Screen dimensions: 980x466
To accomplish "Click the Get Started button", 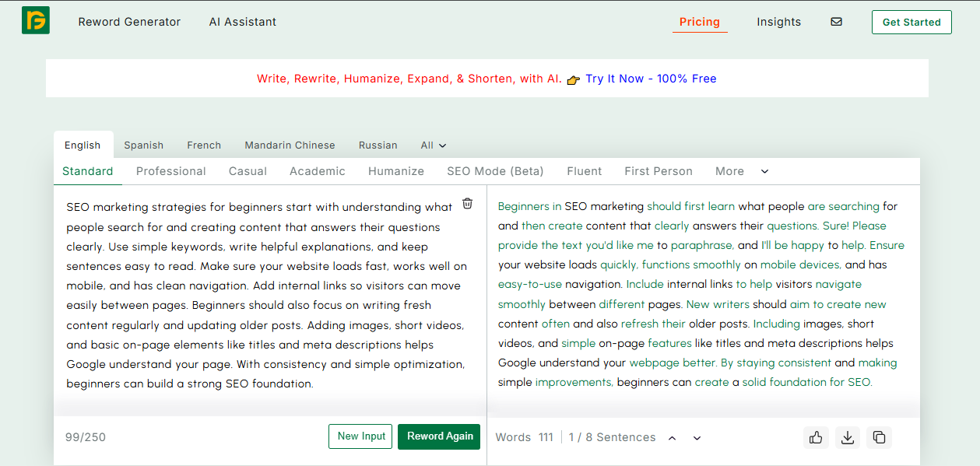I will pyautogui.click(x=911, y=22).
